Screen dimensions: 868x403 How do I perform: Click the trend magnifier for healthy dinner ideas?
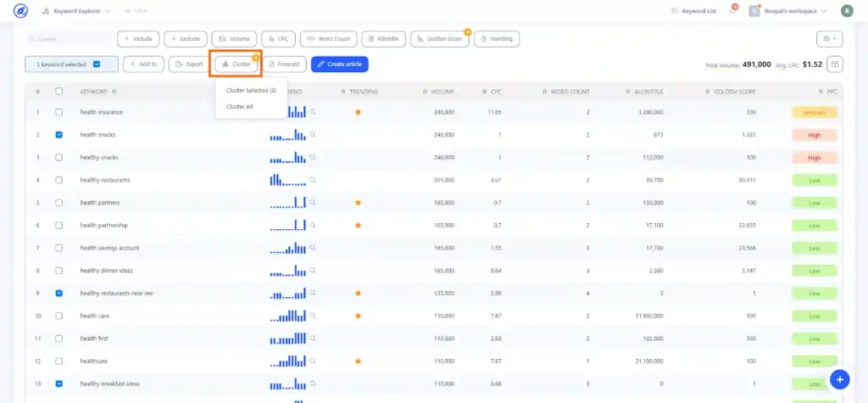tap(313, 271)
